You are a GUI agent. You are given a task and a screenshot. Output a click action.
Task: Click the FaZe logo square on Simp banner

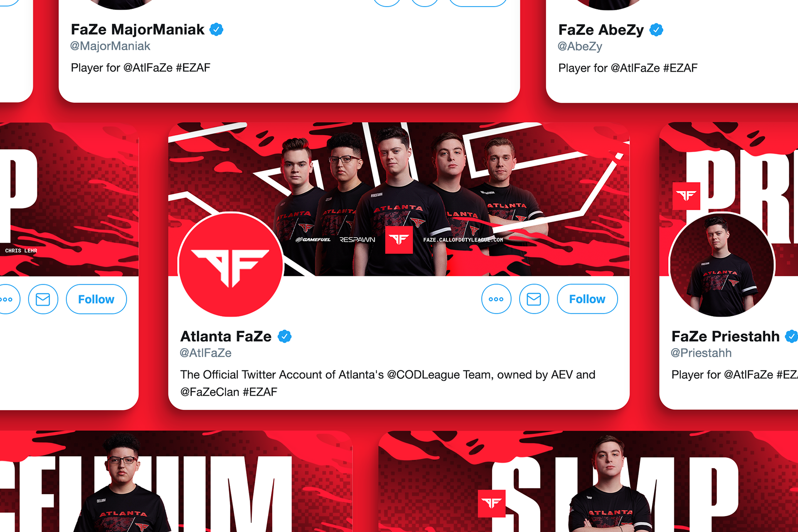[492, 504]
